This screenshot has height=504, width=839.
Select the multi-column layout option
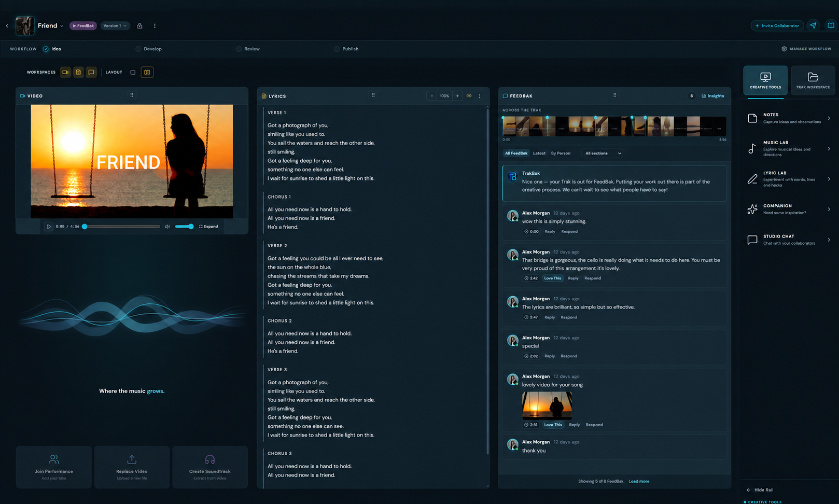(147, 72)
